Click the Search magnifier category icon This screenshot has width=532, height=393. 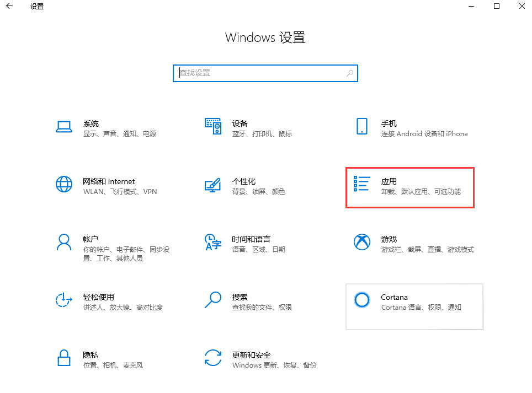[x=213, y=300]
